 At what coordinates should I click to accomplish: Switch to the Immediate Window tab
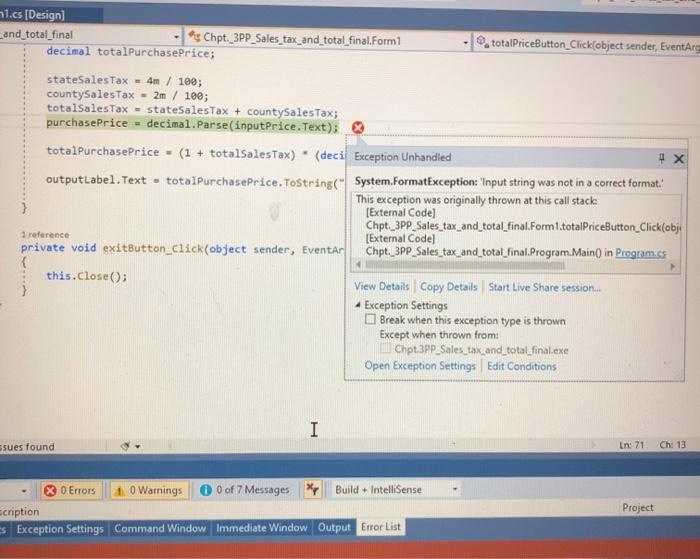tap(262, 528)
